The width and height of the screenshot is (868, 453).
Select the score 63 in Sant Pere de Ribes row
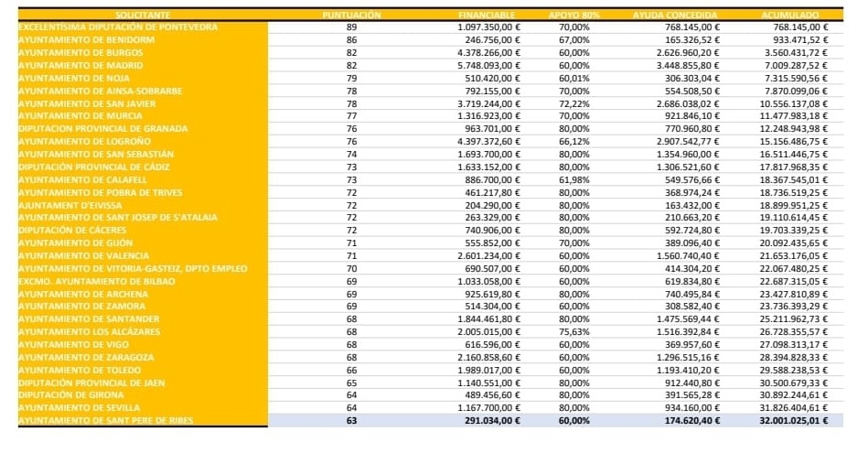click(x=351, y=420)
